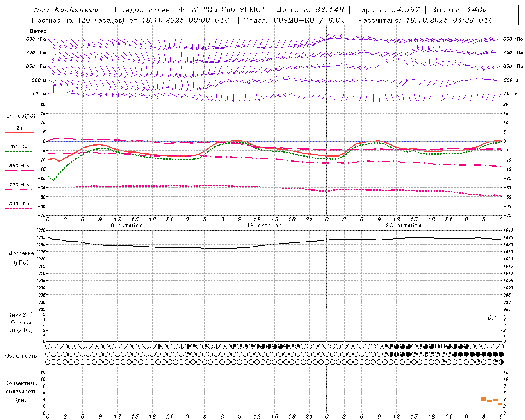
Task: Click the computed timestamp "Рассчитано: 18.10.2025 04:38 UTC"
Action: (x=426, y=20)
